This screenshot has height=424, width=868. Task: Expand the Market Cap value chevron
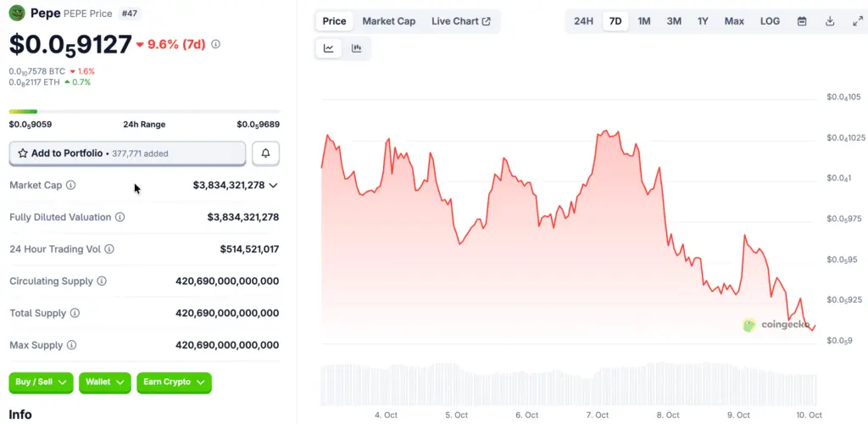click(273, 185)
